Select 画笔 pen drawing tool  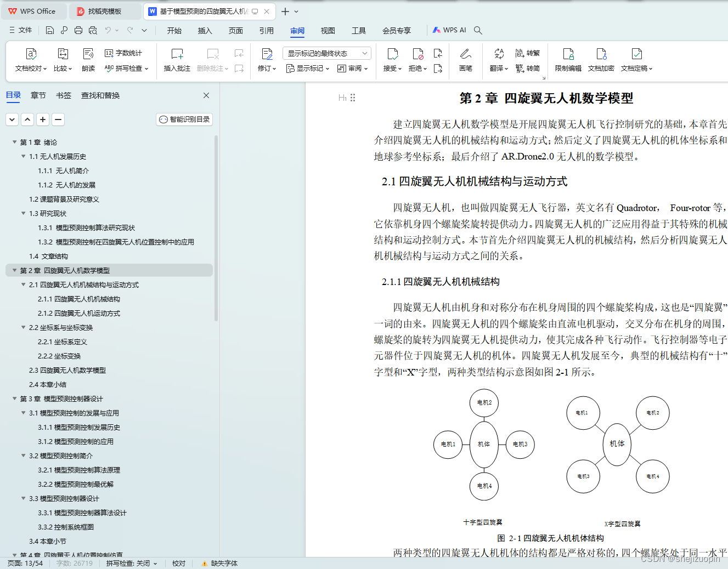coord(466,60)
